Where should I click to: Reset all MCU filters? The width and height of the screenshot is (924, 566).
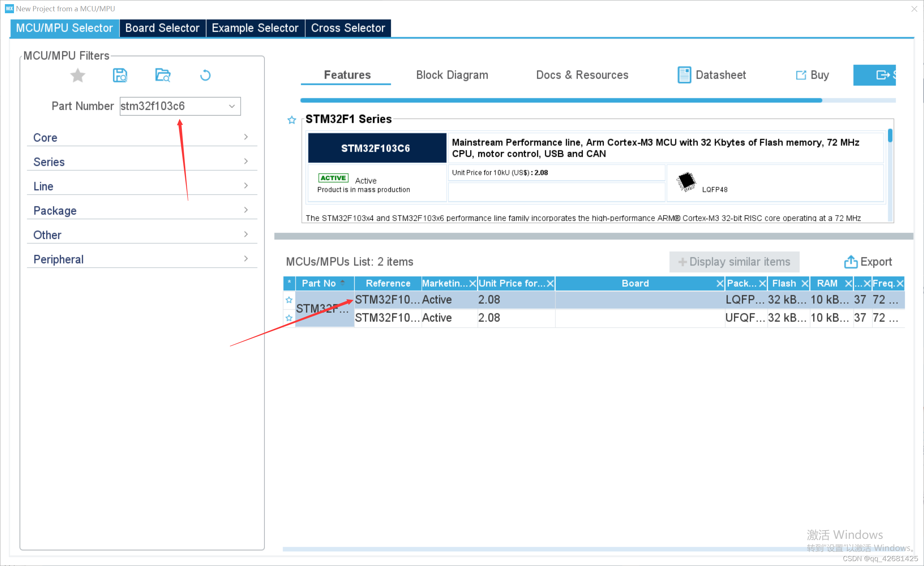click(x=205, y=75)
